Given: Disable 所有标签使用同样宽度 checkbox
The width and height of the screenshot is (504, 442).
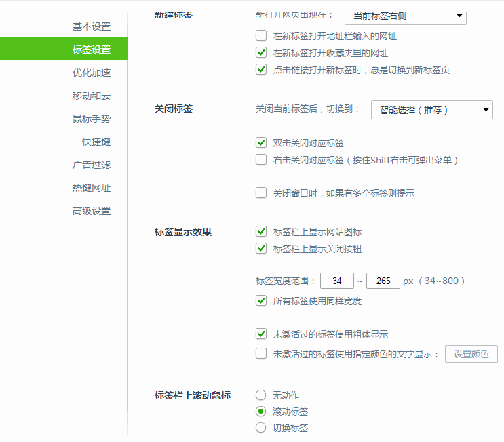Looking at the screenshot, I should pos(261,301).
